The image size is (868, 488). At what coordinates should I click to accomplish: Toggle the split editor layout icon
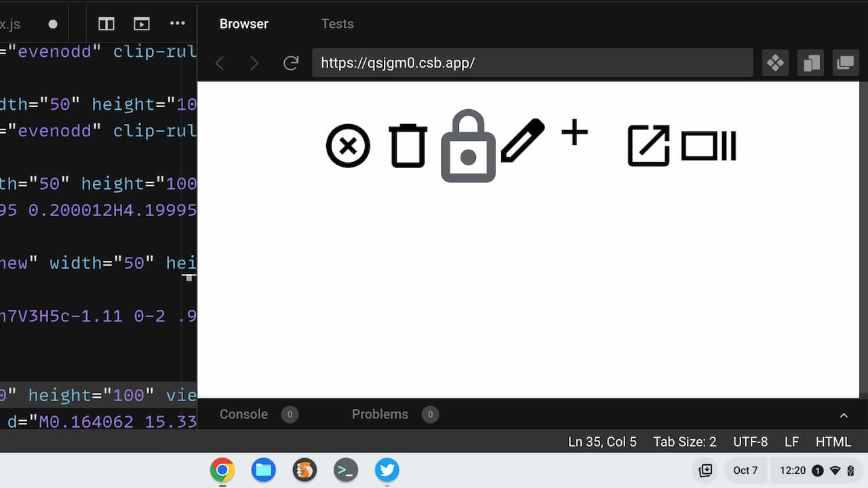click(x=106, y=24)
